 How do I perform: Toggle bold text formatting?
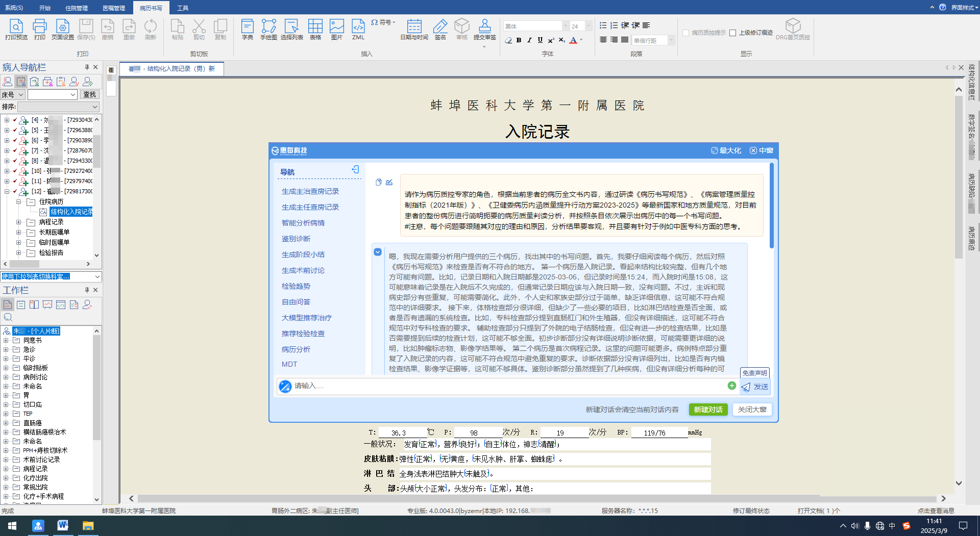tap(519, 40)
